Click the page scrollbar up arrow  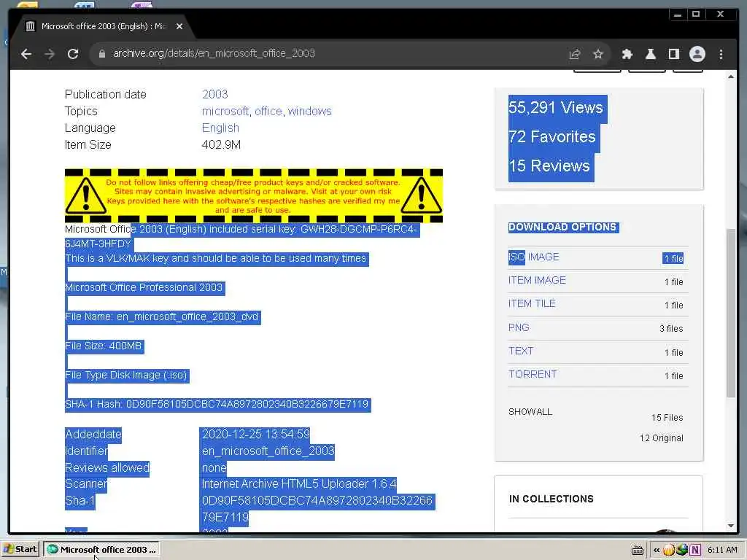[x=731, y=77]
